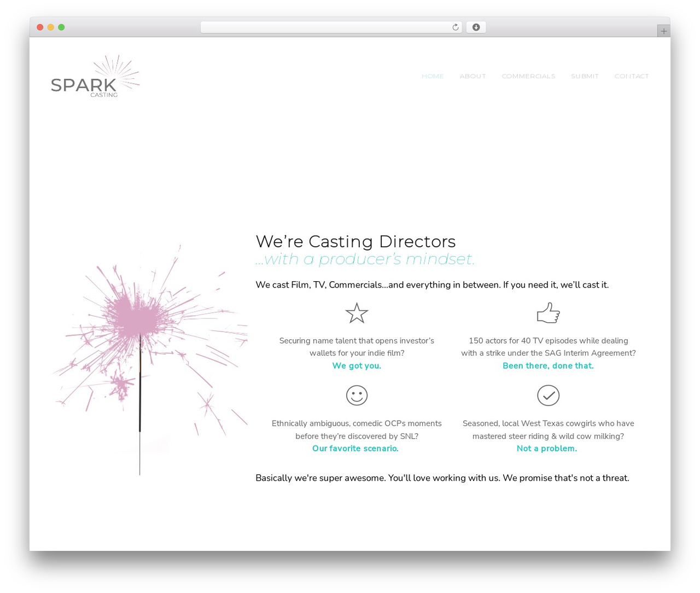Screen dimensions: 700x593
Task: Navigate to the Submit page
Action: point(585,76)
